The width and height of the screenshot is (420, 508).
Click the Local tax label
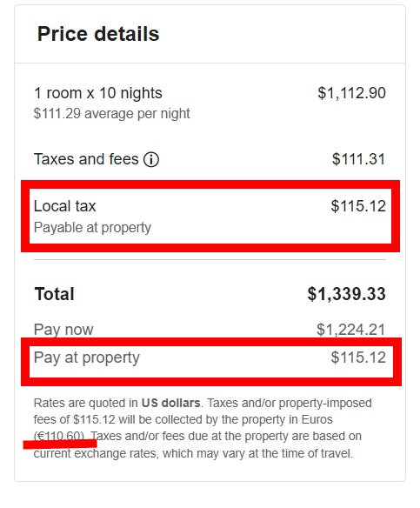(x=64, y=206)
